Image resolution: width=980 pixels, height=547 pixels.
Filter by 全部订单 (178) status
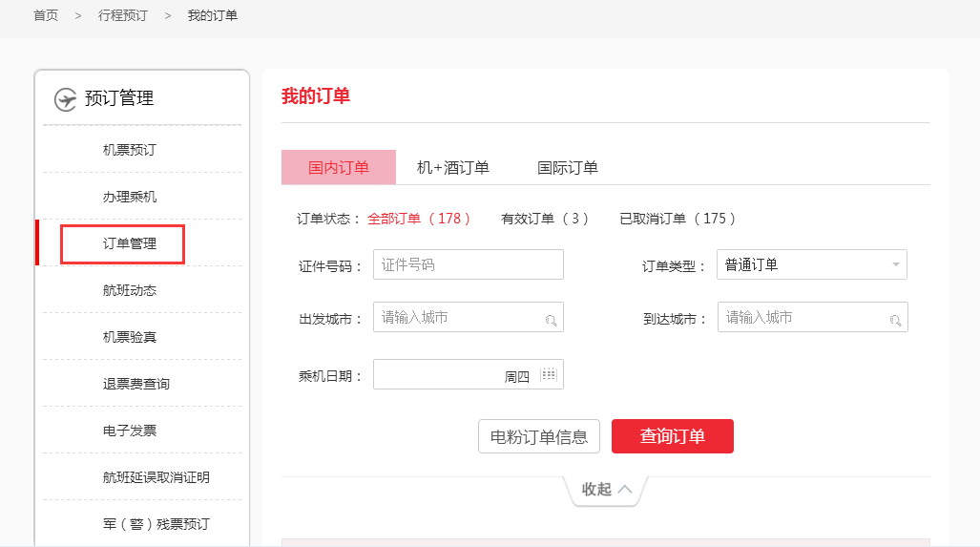point(419,219)
